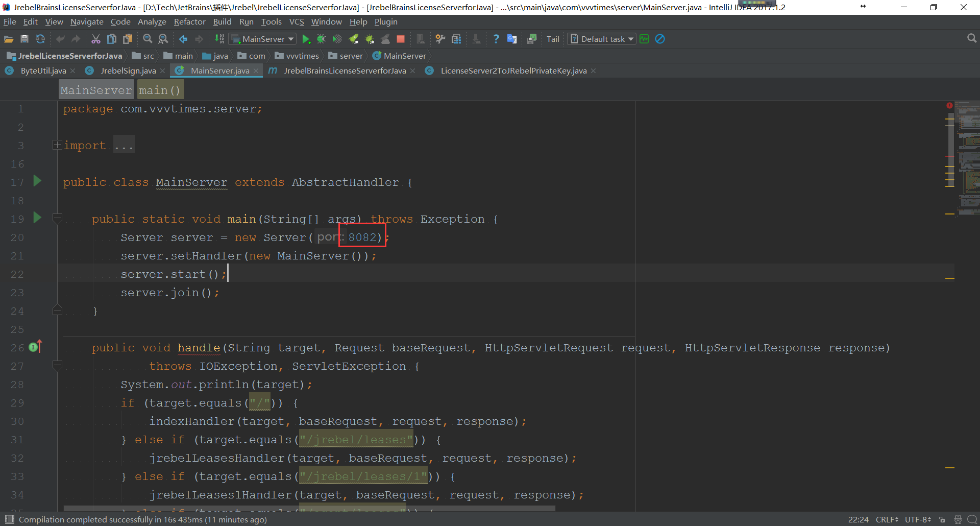Open the Refactor menu
Screen dimensions: 980x526
pyautogui.click(x=189, y=22)
